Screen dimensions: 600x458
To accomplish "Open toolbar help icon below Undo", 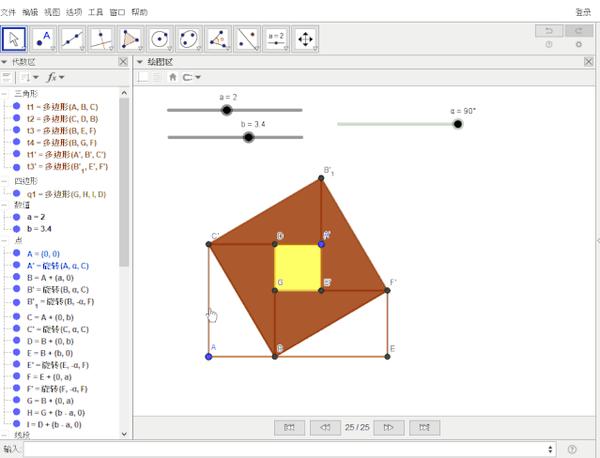I will point(549,44).
